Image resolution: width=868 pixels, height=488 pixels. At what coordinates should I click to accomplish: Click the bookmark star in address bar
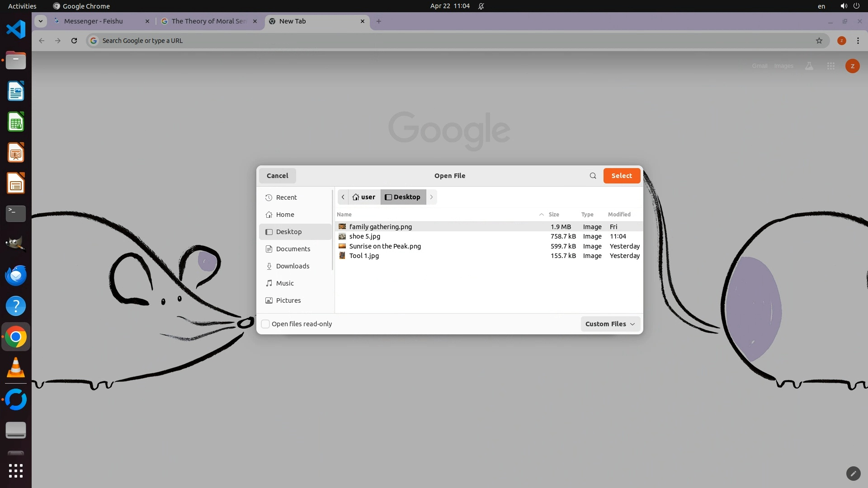tap(819, 41)
